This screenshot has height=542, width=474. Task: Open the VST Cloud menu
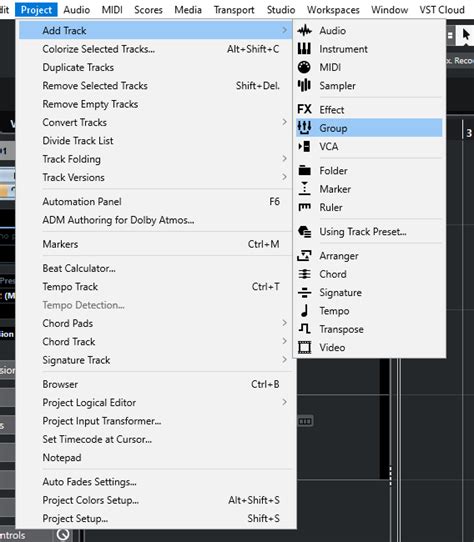[x=442, y=10]
